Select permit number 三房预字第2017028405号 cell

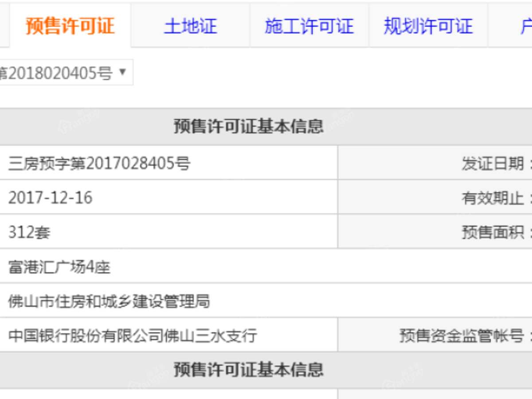tap(99, 164)
